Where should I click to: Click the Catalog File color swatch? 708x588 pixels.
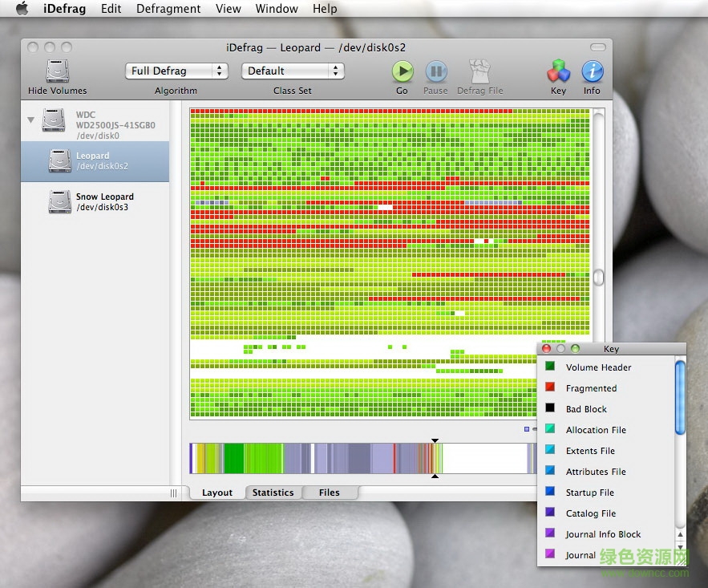[x=550, y=513]
